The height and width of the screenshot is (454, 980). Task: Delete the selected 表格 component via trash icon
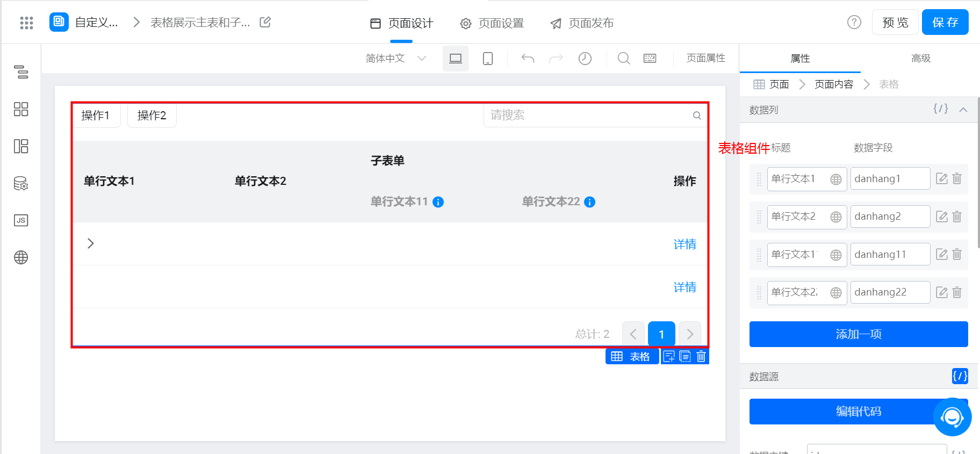pyautogui.click(x=701, y=356)
